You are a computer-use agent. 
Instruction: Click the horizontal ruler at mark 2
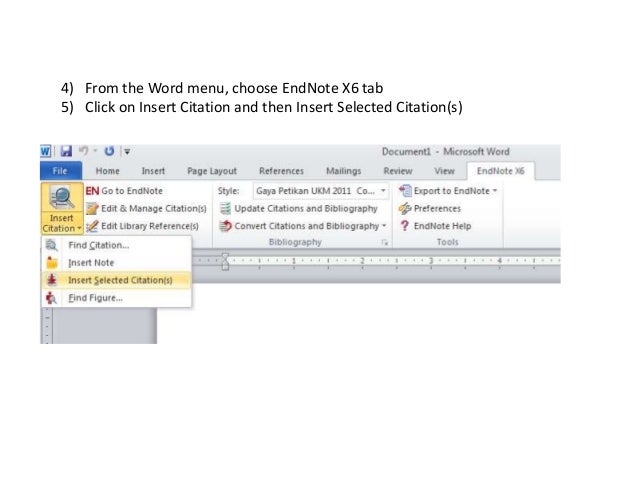point(362,260)
